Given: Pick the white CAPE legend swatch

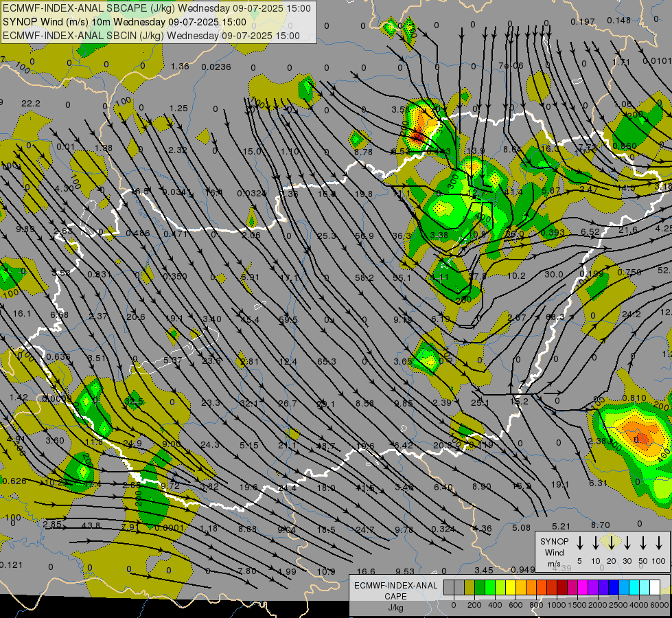Looking at the screenshot, I should coord(654,588).
